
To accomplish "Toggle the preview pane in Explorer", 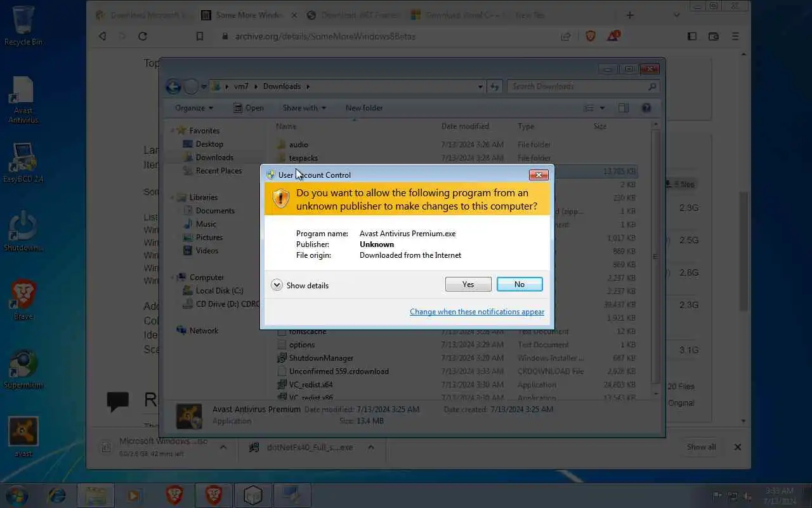I will click(624, 108).
